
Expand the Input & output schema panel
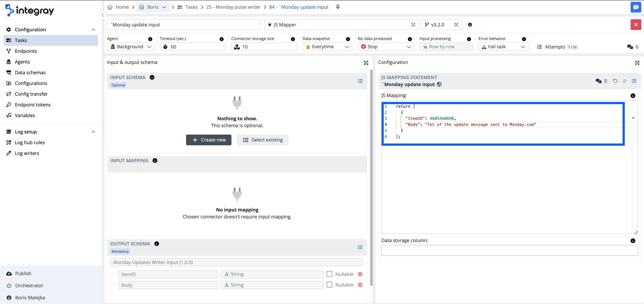(x=366, y=63)
